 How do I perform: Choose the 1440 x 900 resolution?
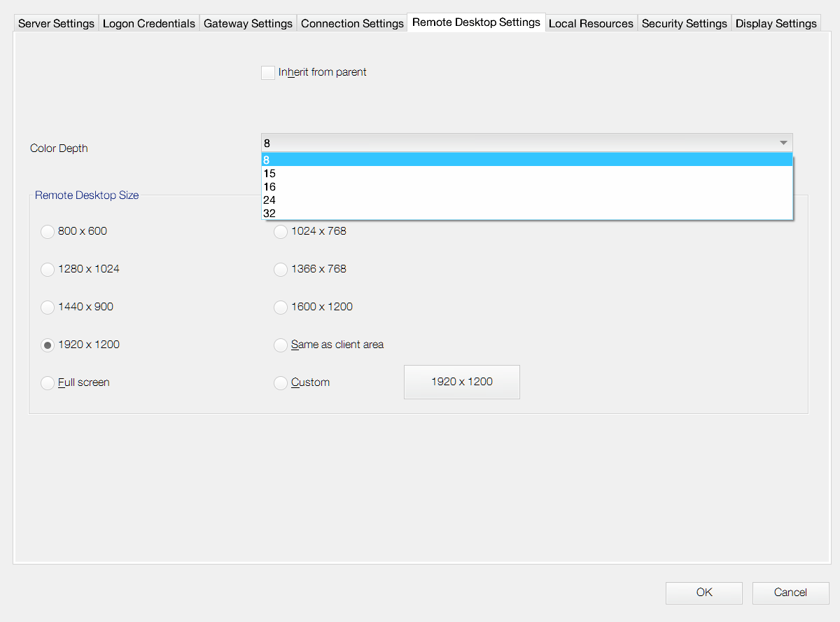pos(48,307)
